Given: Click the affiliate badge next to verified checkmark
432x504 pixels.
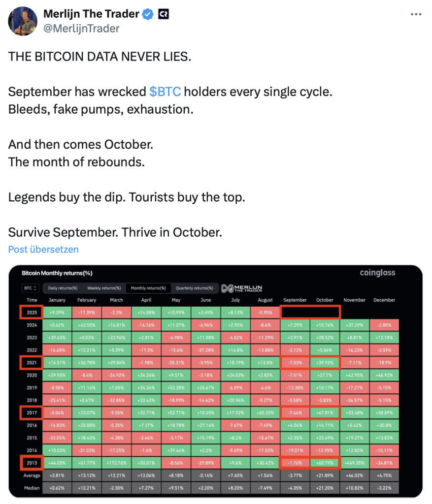Looking at the screenshot, I should [x=164, y=14].
